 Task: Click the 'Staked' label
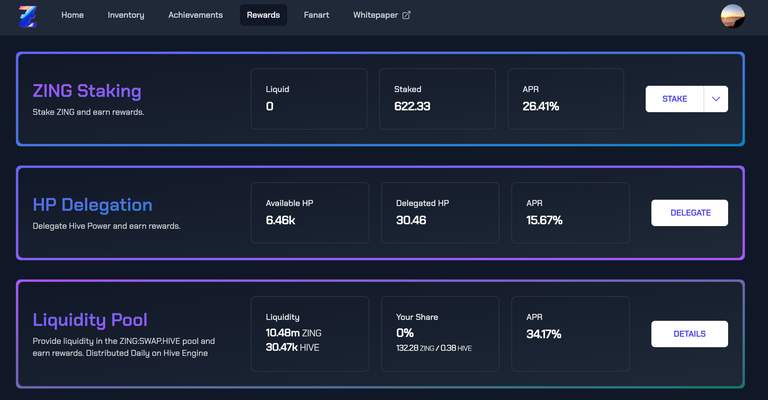click(x=408, y=89)
